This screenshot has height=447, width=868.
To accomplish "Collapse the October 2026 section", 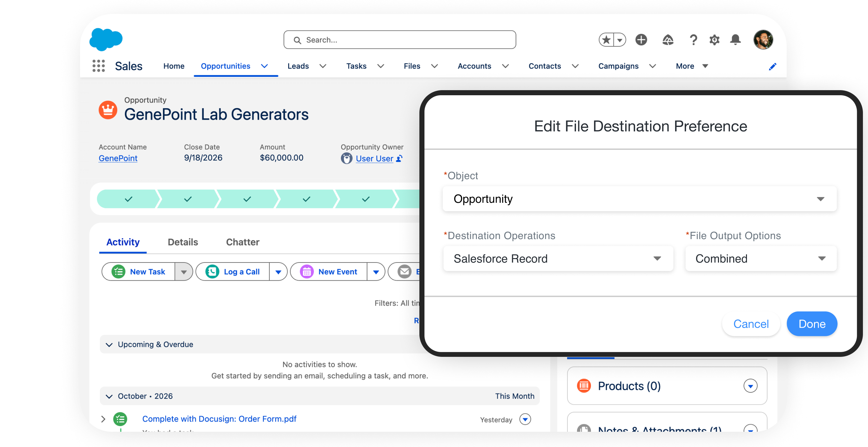I will click(109, 396).
